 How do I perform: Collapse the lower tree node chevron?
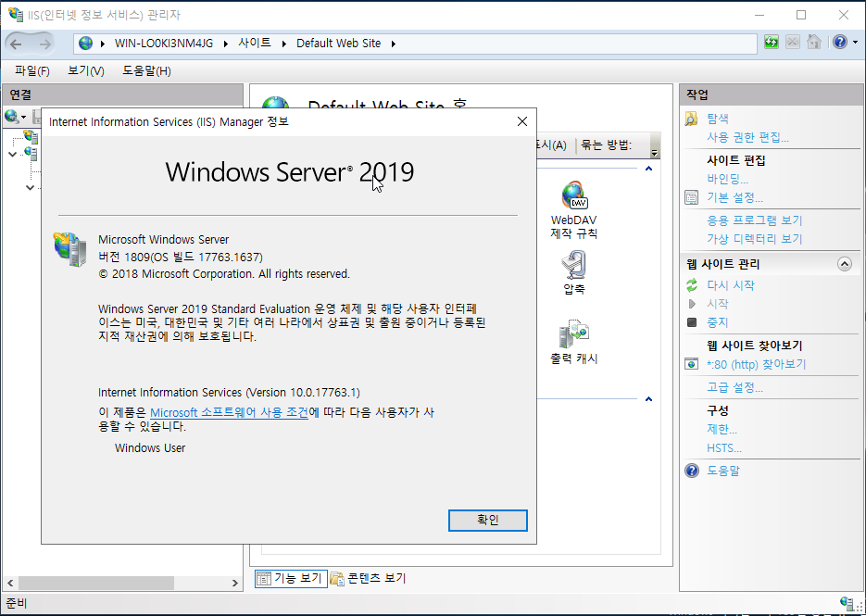(x=31, y=188)
